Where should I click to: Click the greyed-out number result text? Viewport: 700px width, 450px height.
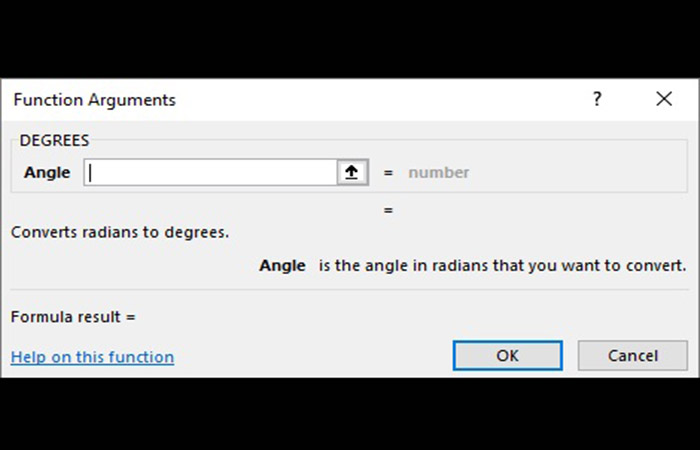[x=438, y=172]
